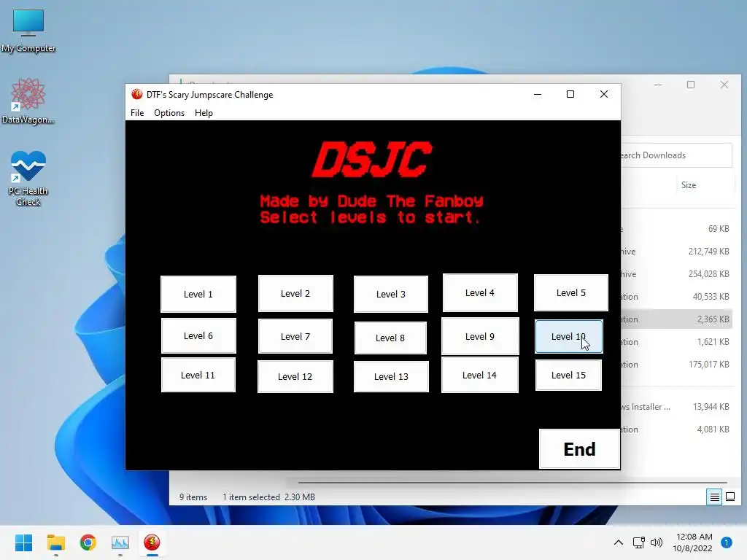Image resolution: width=747 pixels, height=560 pixels.
Task: Start Level 12
Action: click(295, 377)
